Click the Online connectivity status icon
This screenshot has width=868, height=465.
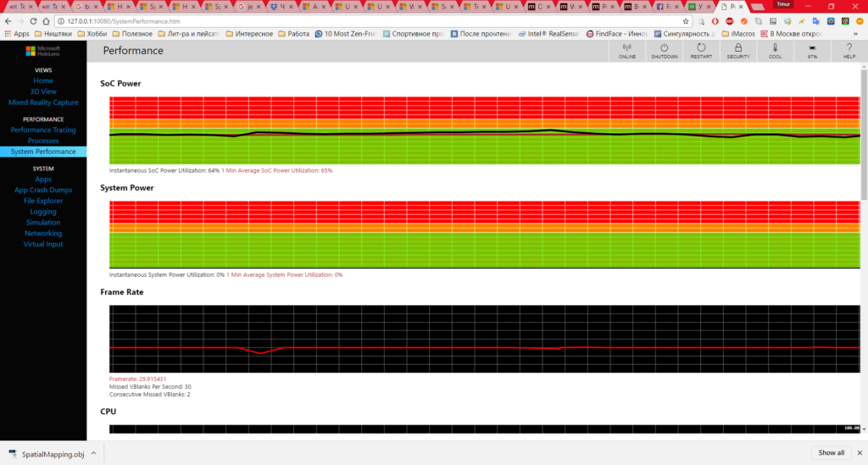626,48
